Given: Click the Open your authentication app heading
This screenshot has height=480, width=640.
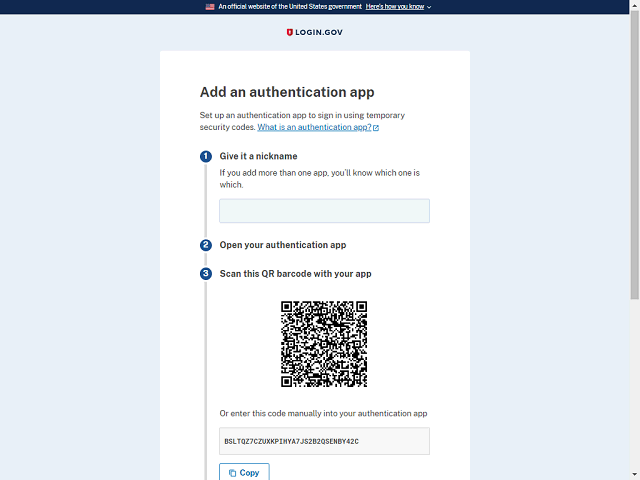Looking at the screenshot, I should (x=283, y=245).
